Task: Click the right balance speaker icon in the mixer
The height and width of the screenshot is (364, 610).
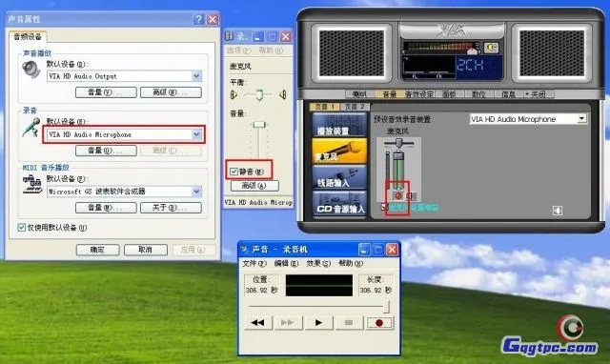Action: tap(283, 94)
